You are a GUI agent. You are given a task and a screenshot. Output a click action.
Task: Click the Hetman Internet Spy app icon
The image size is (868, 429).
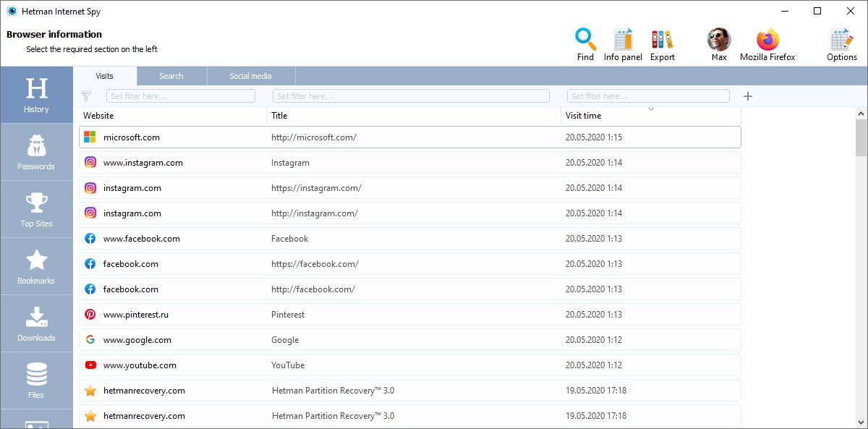coord(12,11)
